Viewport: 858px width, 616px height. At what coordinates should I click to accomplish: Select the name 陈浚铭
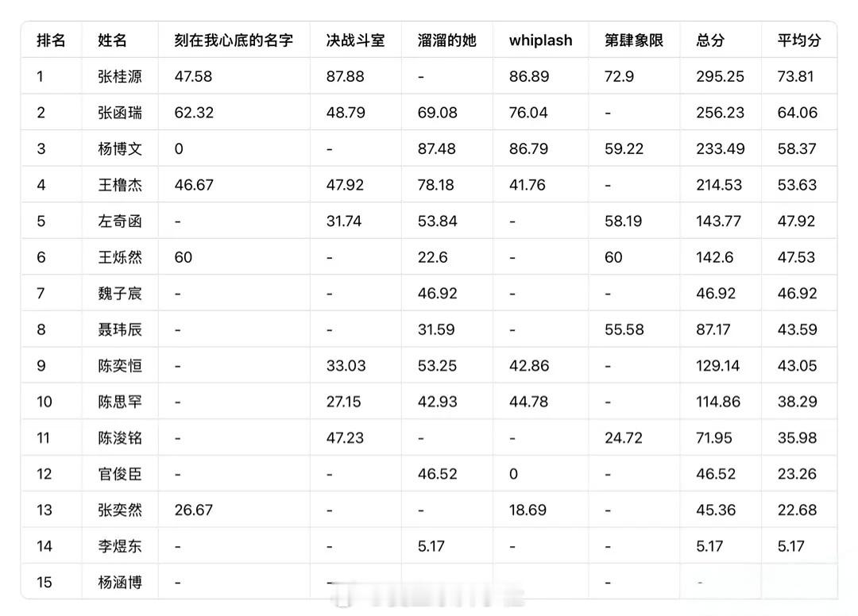(120, 438)
